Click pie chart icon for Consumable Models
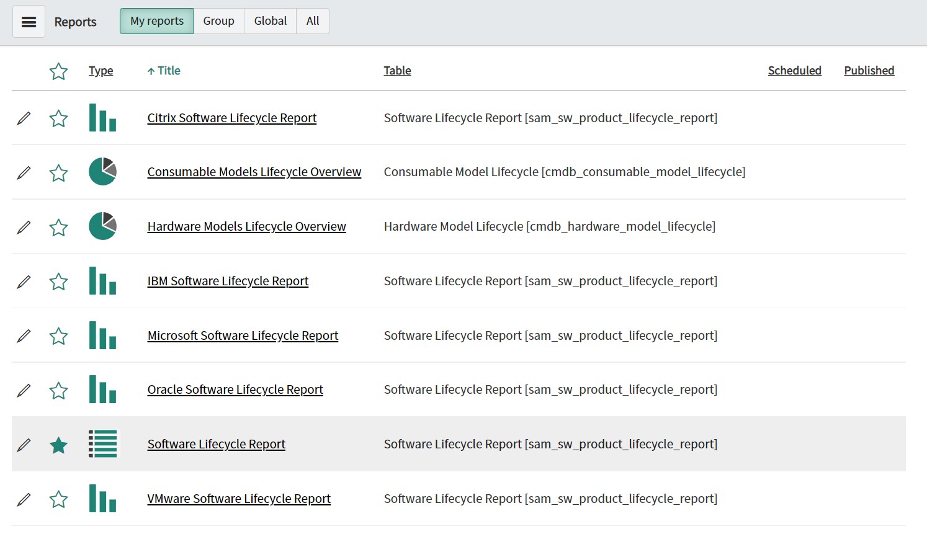The image size is (927, 560). [102, 172]
